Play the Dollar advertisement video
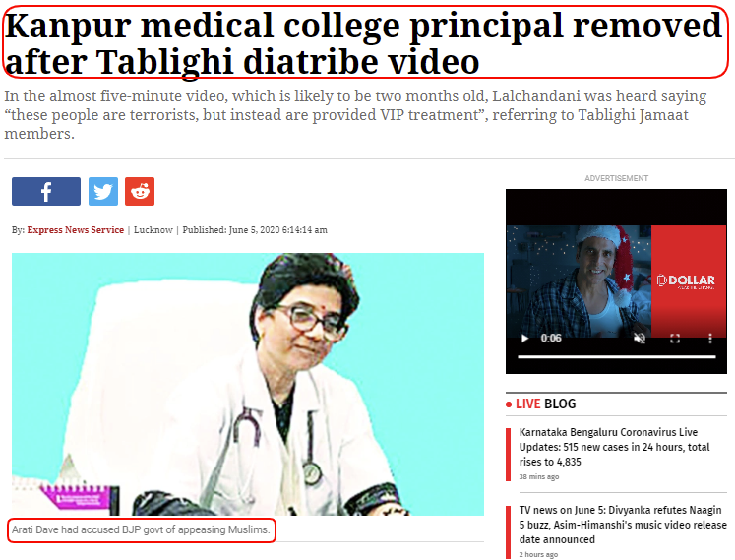Screen dimensions: 735x560 pyautogui.click(x=525, y=339)
